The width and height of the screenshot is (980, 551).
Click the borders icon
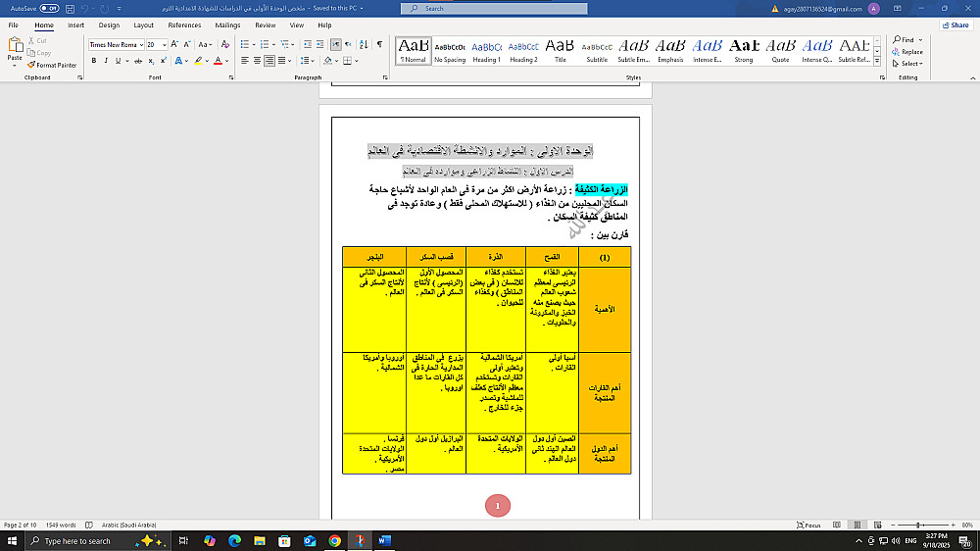pyautogui.click(x=348, y=61)
